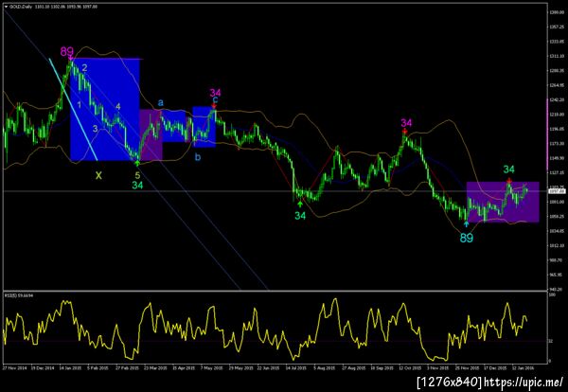Click the 12 Oct 2015 date label

(410, 367)
